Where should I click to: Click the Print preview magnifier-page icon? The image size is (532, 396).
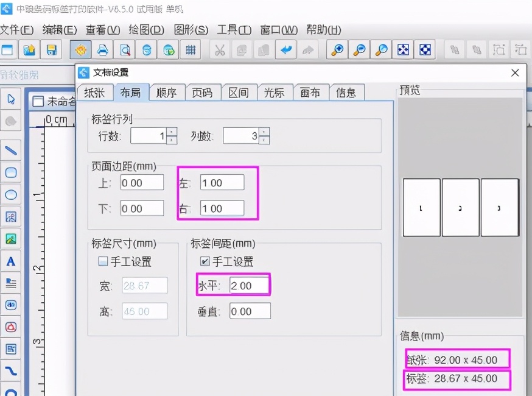coord(125,50)
